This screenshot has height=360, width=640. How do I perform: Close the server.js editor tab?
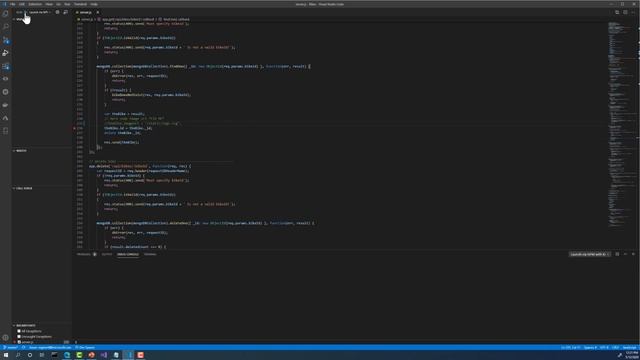pyautogui.click(x=98, y=13)
